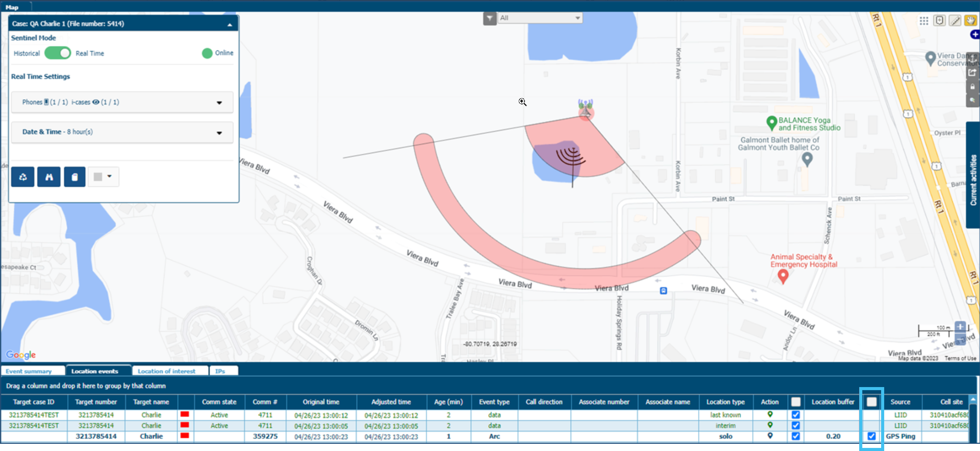The width and height of the screenshot is (980, 451).
Task: Open the Current activities side panel
Action: pos(973,180)
